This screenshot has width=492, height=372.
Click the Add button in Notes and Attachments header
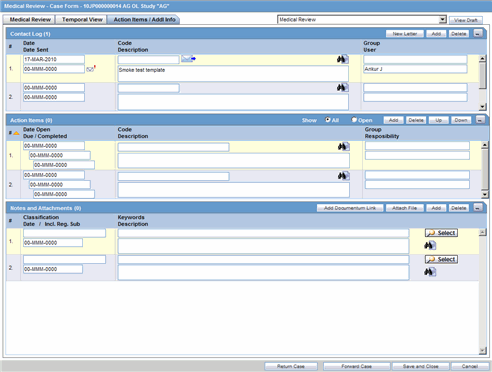(x=436, y=208)
